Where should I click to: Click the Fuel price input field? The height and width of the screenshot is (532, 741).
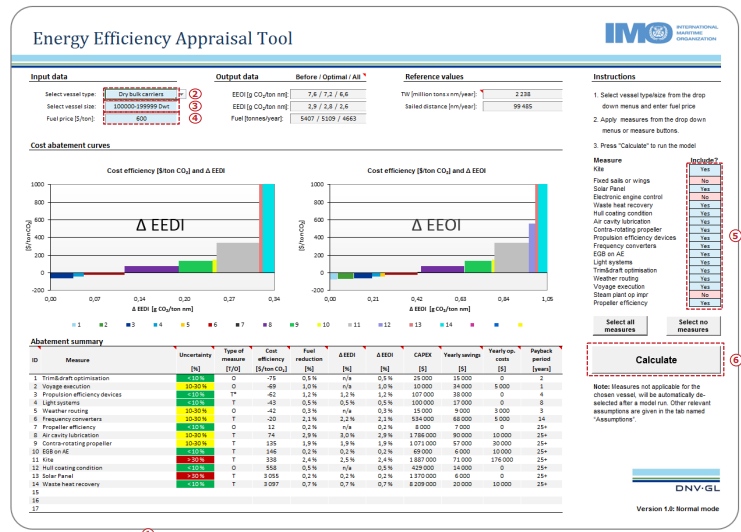click(x=141, y=118)
